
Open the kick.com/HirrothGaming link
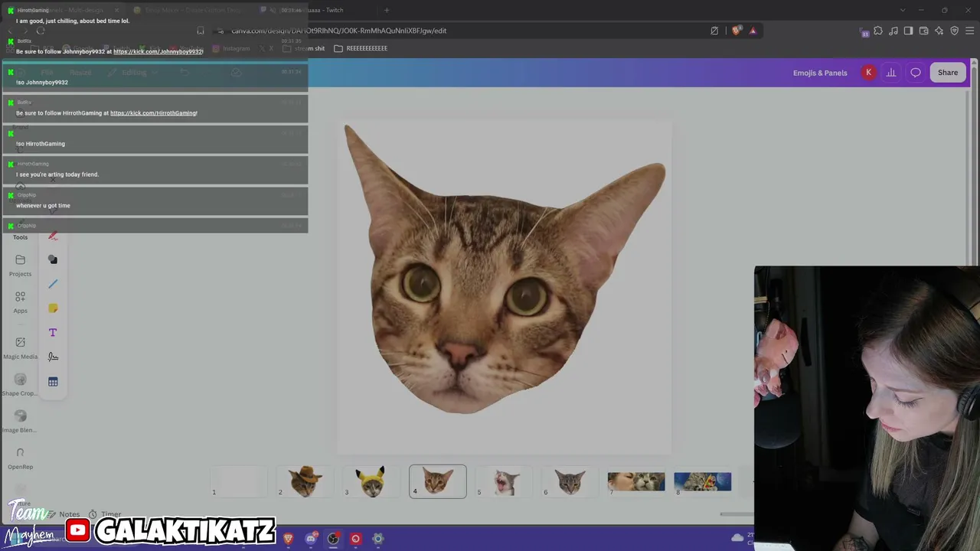coord(154,113)
